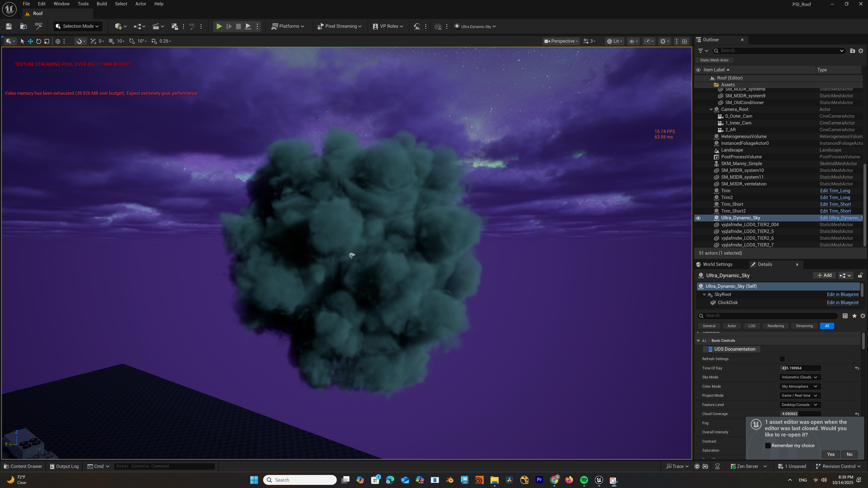Open Selection Mode dropdown
The width and height of the screenshot is (868, 488).
coord(77,26)
